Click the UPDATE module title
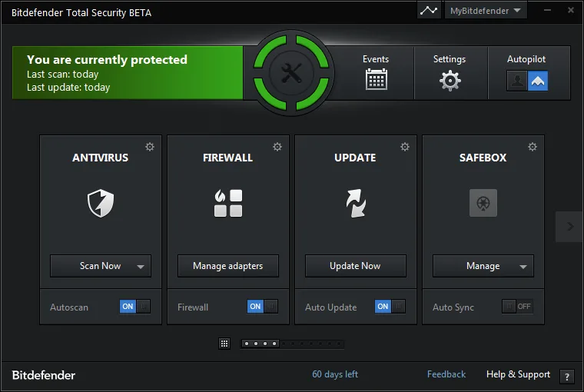 [x=355, y=158]
